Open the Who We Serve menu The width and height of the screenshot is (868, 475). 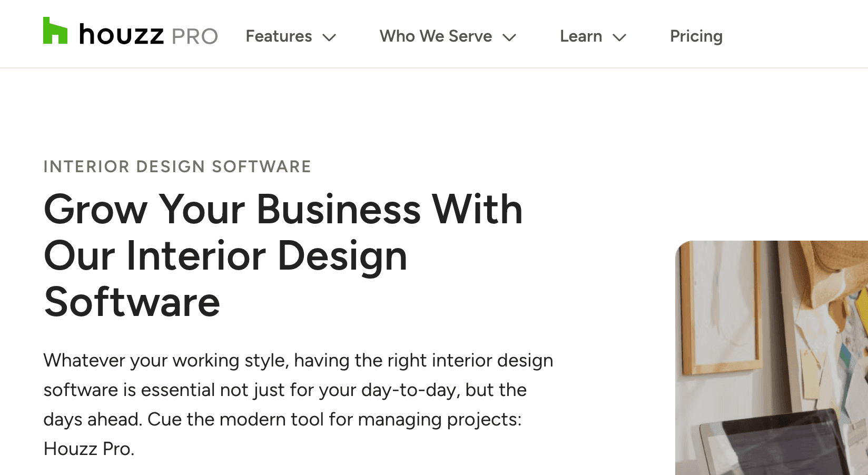coord(436,36)
